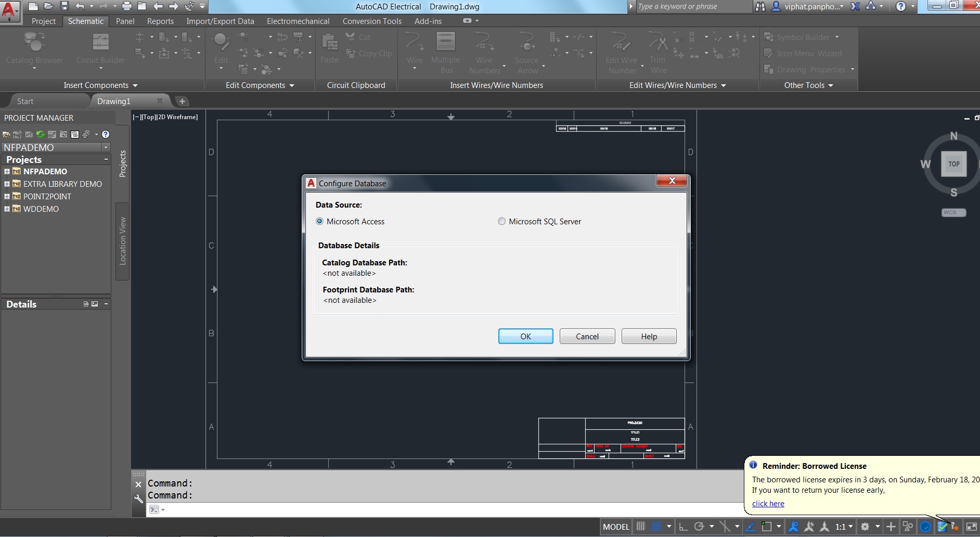The height and width of the screenshot is (537, 980).
Task: Open the Symbol Builder tool
Action: coord(801,37)
